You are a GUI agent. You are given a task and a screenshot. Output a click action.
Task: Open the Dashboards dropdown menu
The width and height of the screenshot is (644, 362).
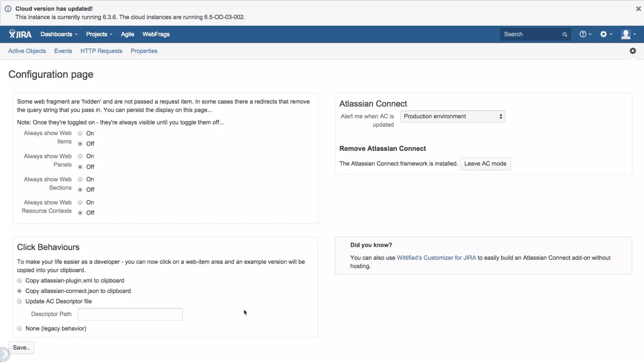click(59, 34)
